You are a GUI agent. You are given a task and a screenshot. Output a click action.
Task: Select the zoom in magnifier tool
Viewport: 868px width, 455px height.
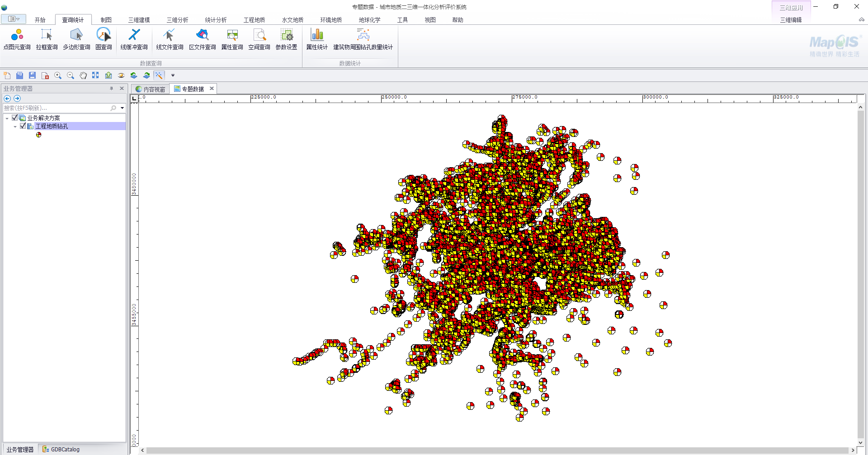pyautogui.click(x=57, y=75)
